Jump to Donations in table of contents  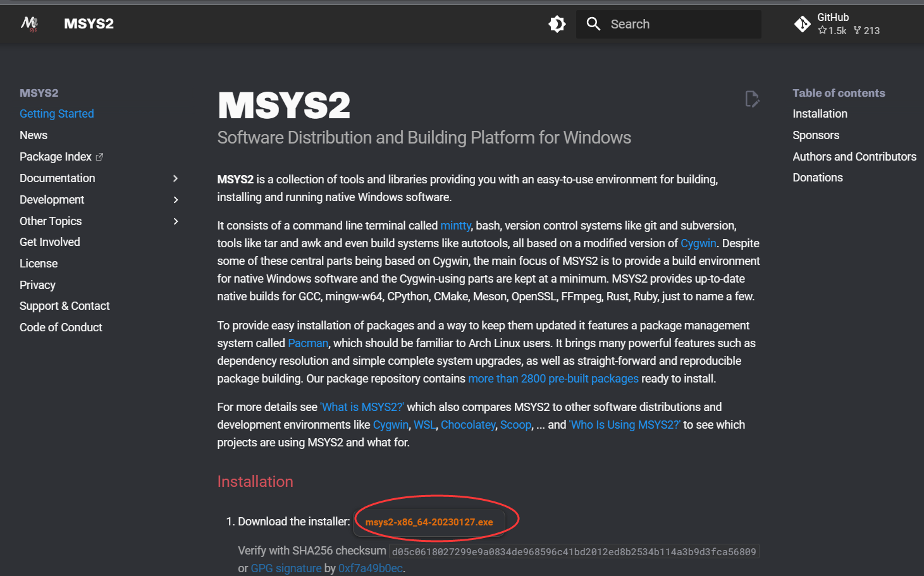tap(818, 178)
